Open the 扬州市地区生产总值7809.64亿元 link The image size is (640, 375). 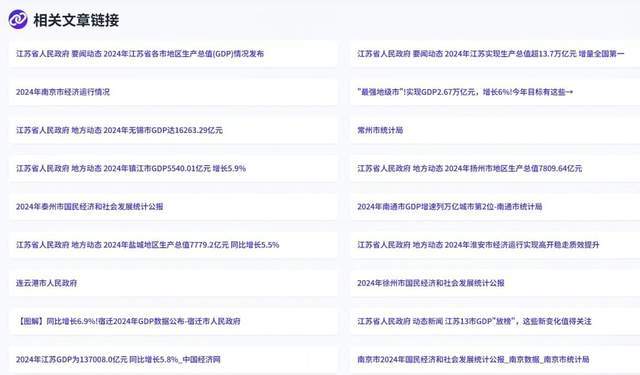pos(469,168)
